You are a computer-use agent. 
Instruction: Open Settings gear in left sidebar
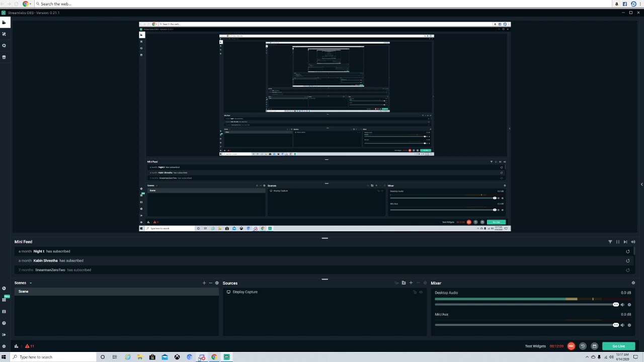click(4, 346)
